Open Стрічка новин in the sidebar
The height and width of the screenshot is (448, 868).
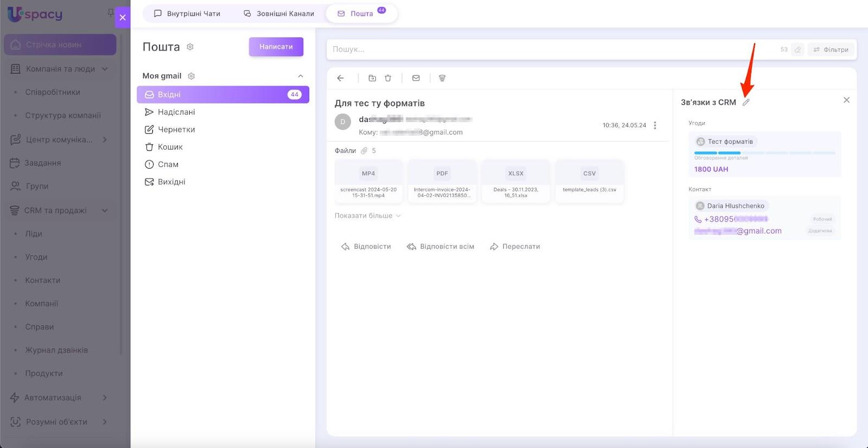60,44
